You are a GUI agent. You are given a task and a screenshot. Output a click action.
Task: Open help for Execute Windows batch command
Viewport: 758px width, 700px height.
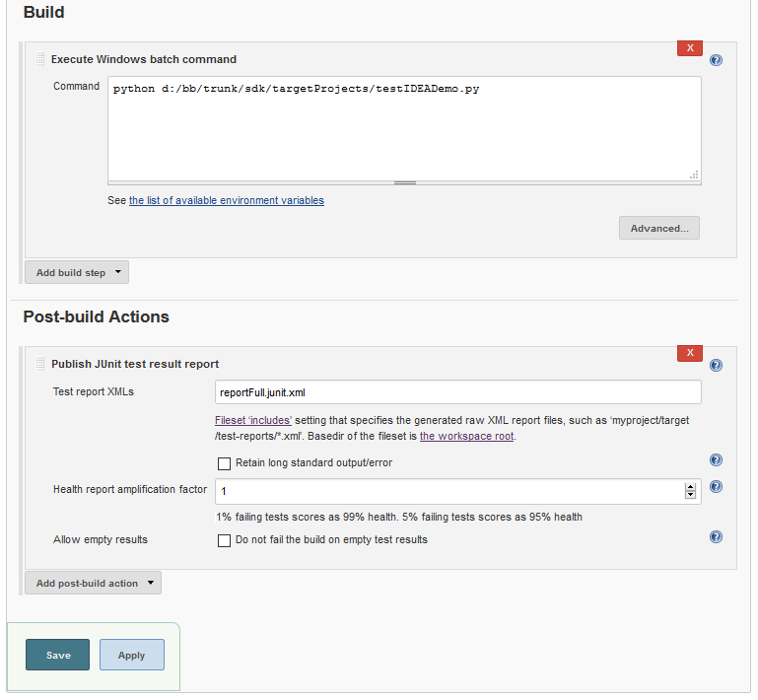click(x=716, y=60)
